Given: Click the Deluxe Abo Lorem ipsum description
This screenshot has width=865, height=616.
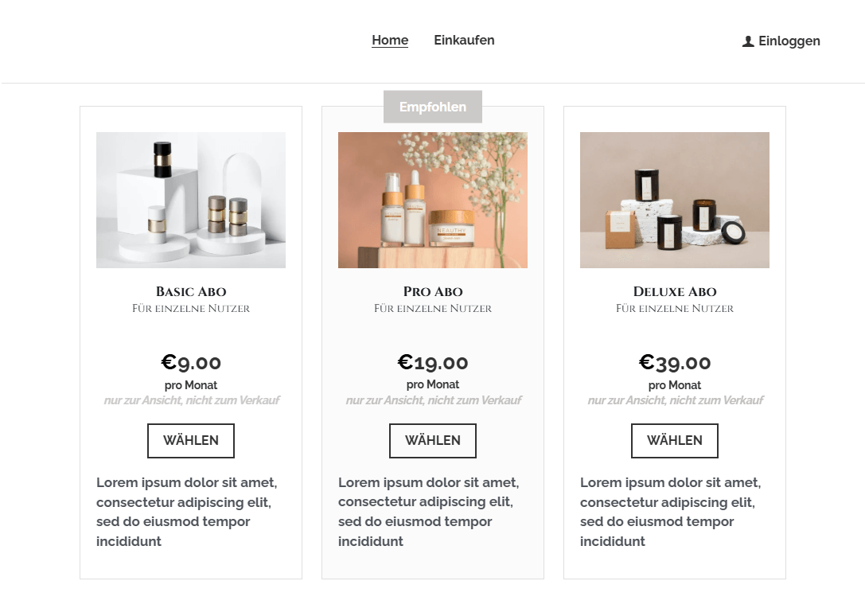Looking at the screenshot, I should [672, 512].
